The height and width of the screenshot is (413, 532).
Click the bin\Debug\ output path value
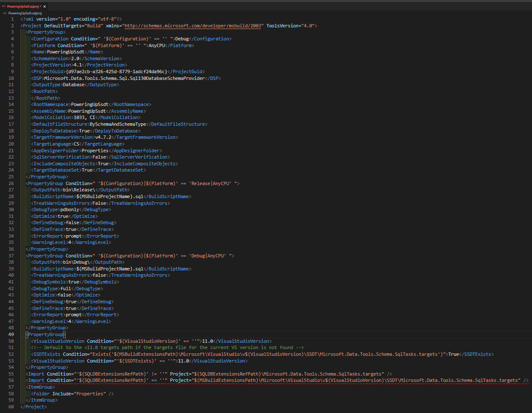[77, 262]
